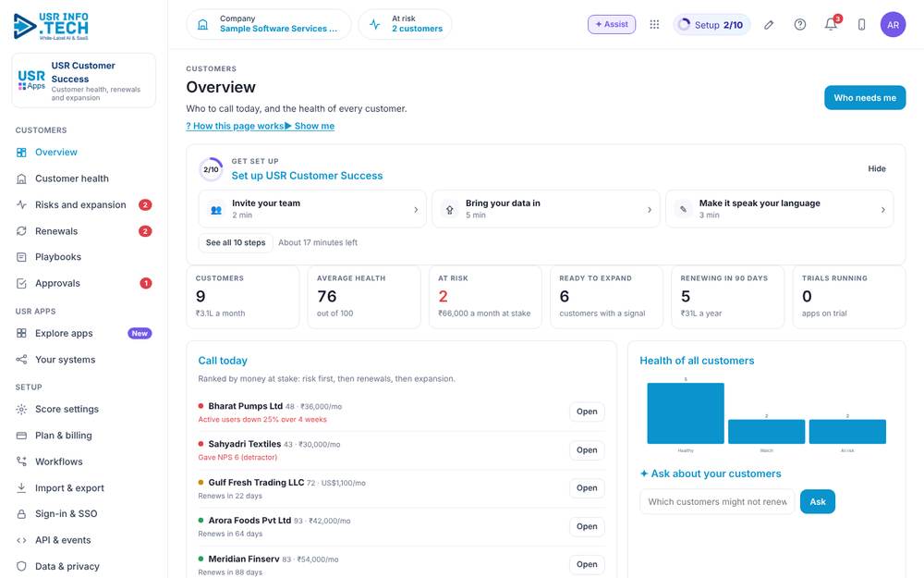The height and width of the screenshot is (578, 924).
Task: Click the Plan & billing card icon
Action: click(x=21, y=436)
